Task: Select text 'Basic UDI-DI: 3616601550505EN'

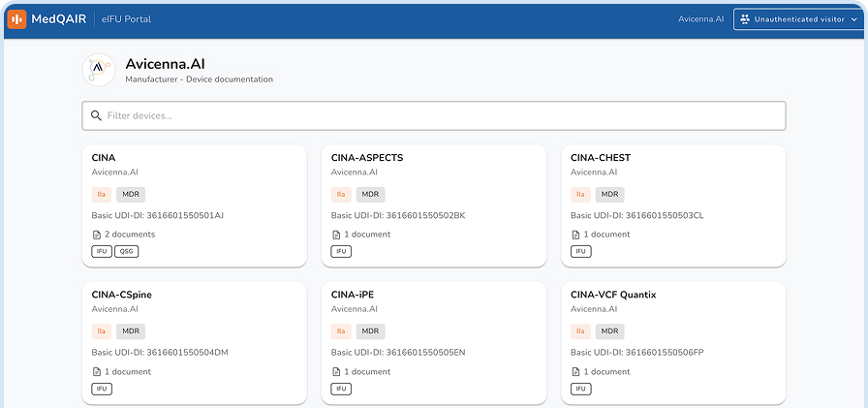Action: click(x=398, y=353)
